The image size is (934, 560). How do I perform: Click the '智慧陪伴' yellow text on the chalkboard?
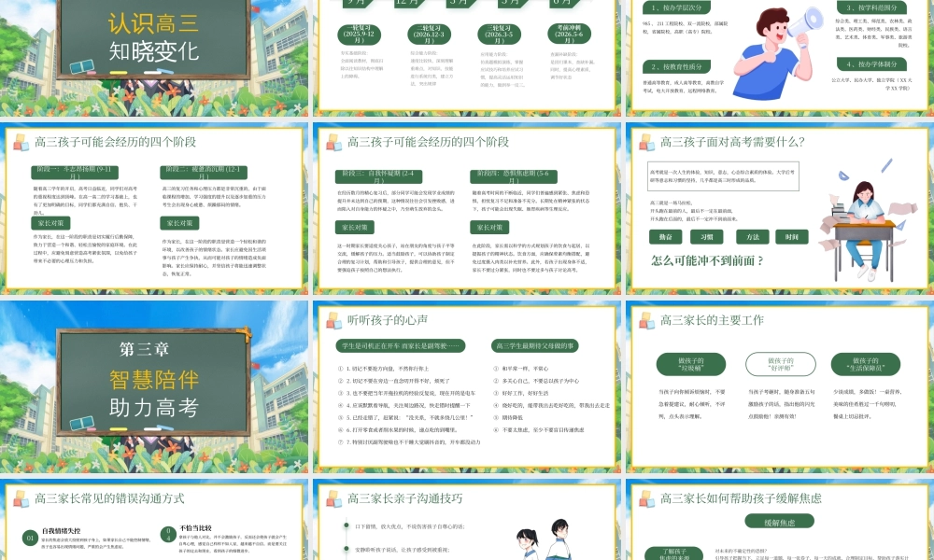[x=154, y=380]
